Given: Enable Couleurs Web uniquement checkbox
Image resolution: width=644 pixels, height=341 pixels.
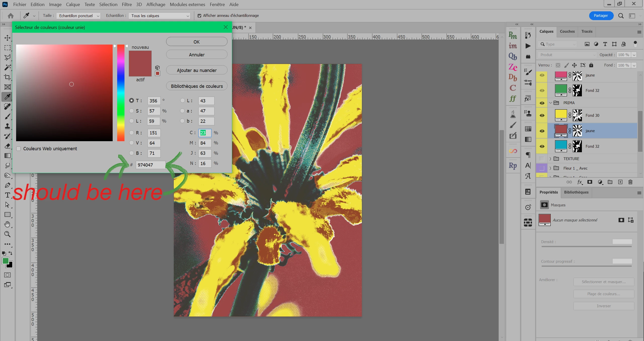Looking at the screenshot, I should (19, 149).
